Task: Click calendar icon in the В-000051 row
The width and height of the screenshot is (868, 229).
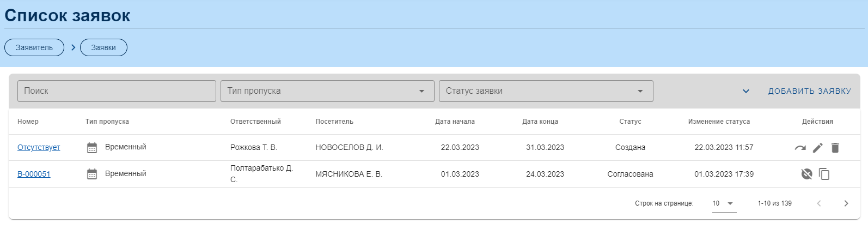Action: tap(92, 174)
